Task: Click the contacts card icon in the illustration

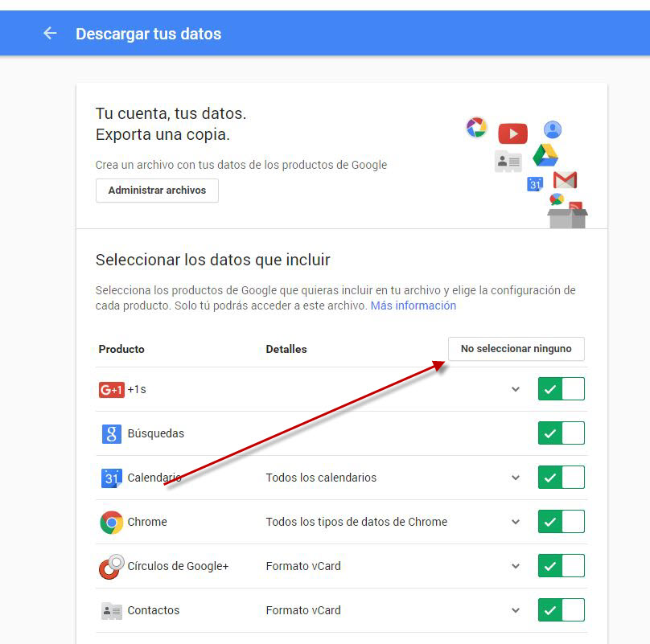Action: pos(508,162)
